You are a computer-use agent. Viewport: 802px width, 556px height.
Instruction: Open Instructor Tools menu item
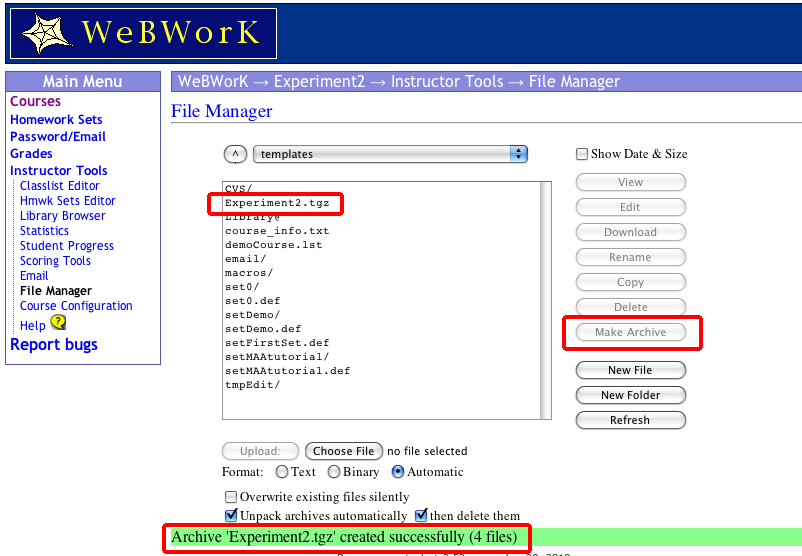click(x=59, y=170)
